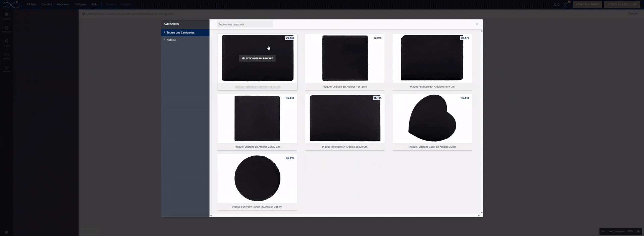This screenshot has width=644, height=236.
Task: Select the heart-shaped Cœur En Ardoise 20cm plaque
Action: [432, 119]
